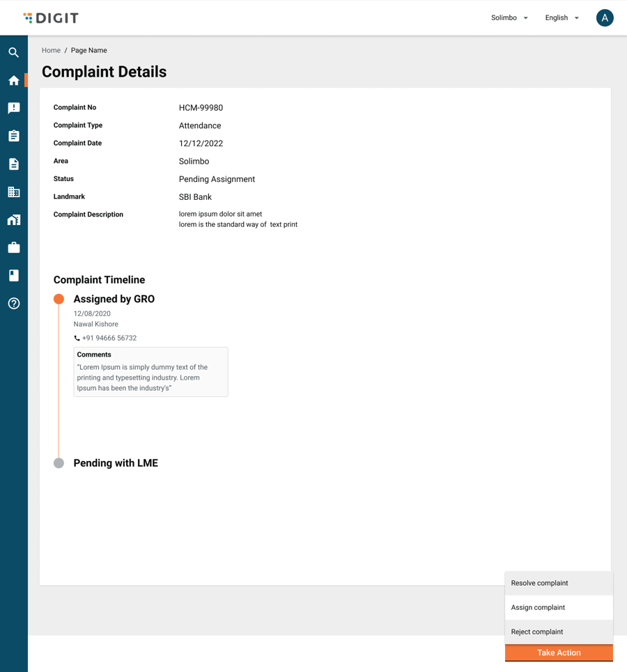The width and height of the screenshot is (627, 672).
Task: Click the Assigned by GRO timeline marker
Action: pyautogui.click(x=59, y=299)
